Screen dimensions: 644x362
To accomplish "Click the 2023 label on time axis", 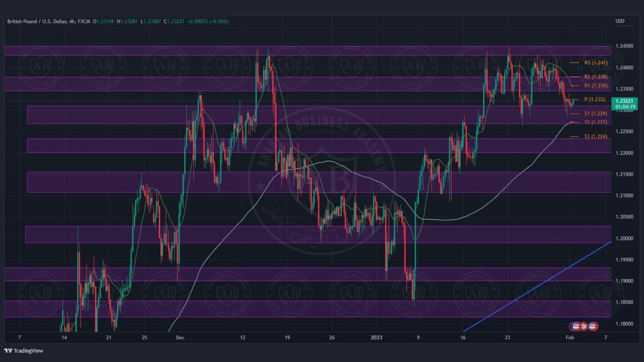I will click(377, 338).
